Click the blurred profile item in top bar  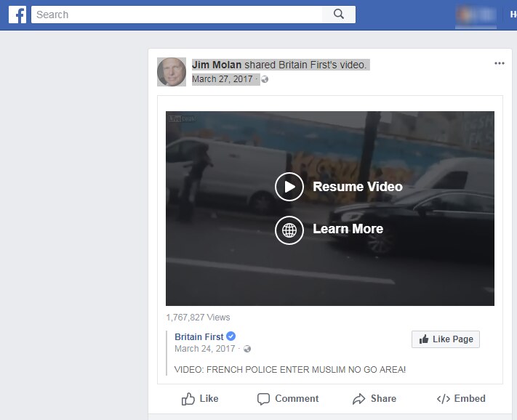click(x=475, y=15)
